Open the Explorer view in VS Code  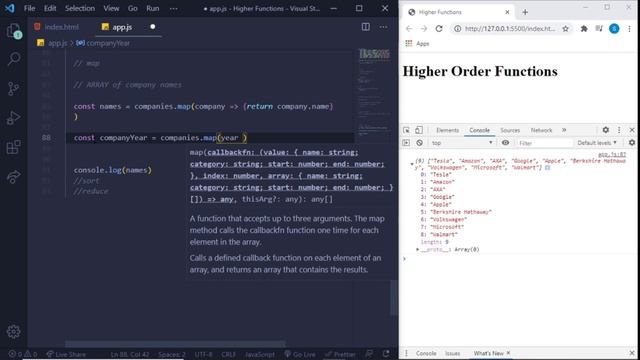tap(14, 31)
